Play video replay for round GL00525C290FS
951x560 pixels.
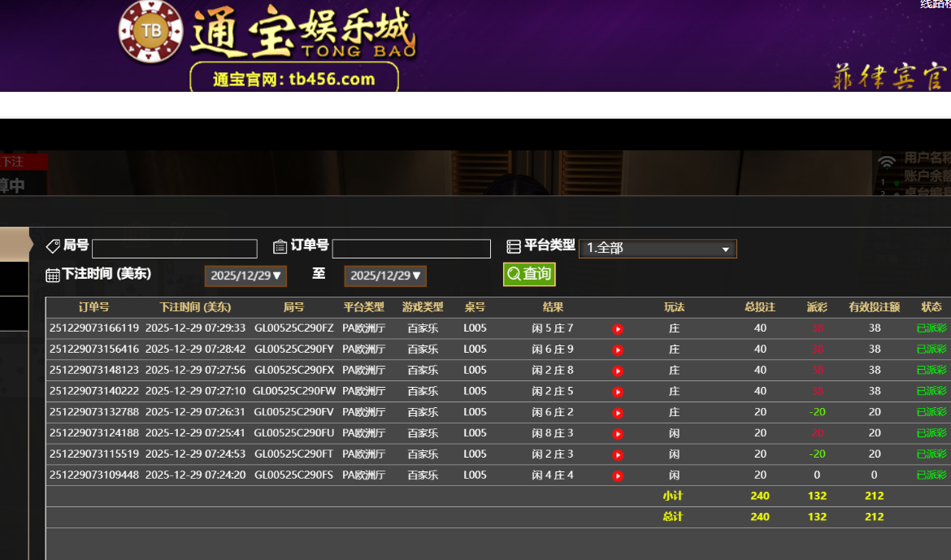pyautogui.click(x=618, y=476)
